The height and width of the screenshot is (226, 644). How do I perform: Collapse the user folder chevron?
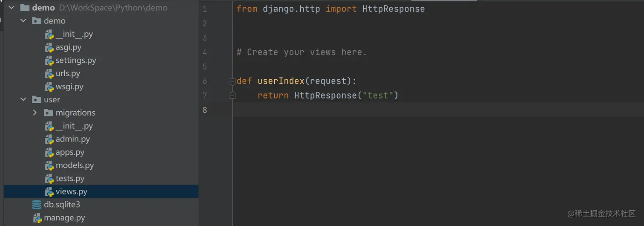point(23,100)
